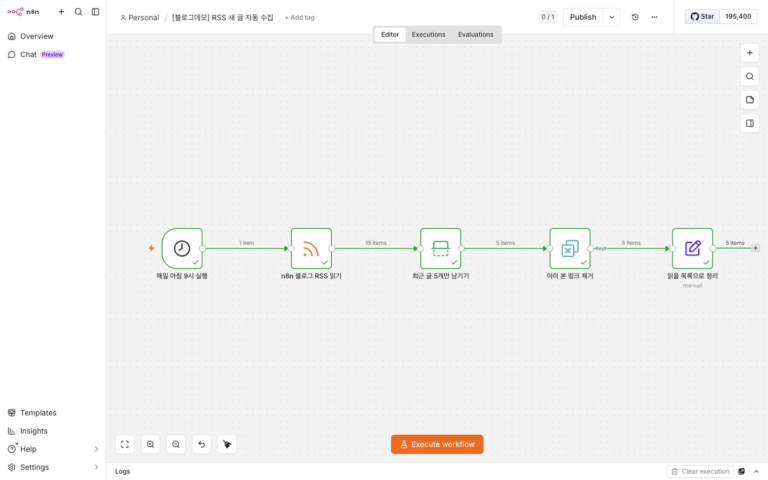This screenshot has width=768, height=480.
Task: Toggle the logs panel popout icon
Action: coord(742,471)
